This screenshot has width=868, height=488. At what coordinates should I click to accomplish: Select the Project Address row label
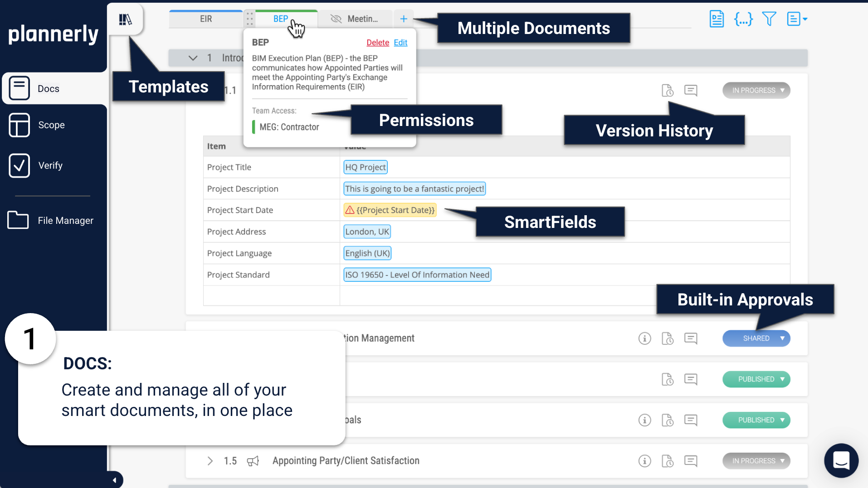(x=236, y=232)
